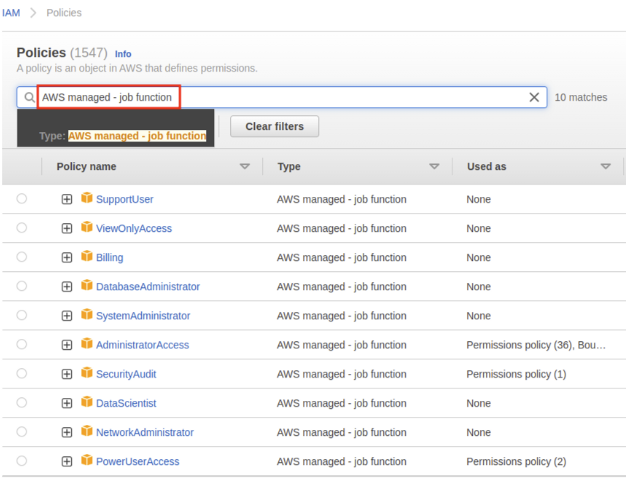Click the policy icon beside SecurityAudit
630x478 pixels.
pyautogui.click(x=87, y=374)
